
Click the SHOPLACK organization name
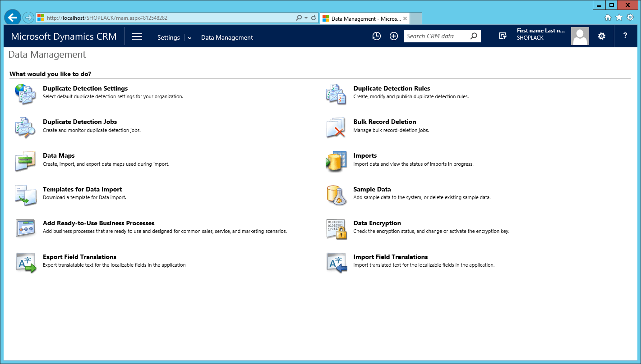530,38
